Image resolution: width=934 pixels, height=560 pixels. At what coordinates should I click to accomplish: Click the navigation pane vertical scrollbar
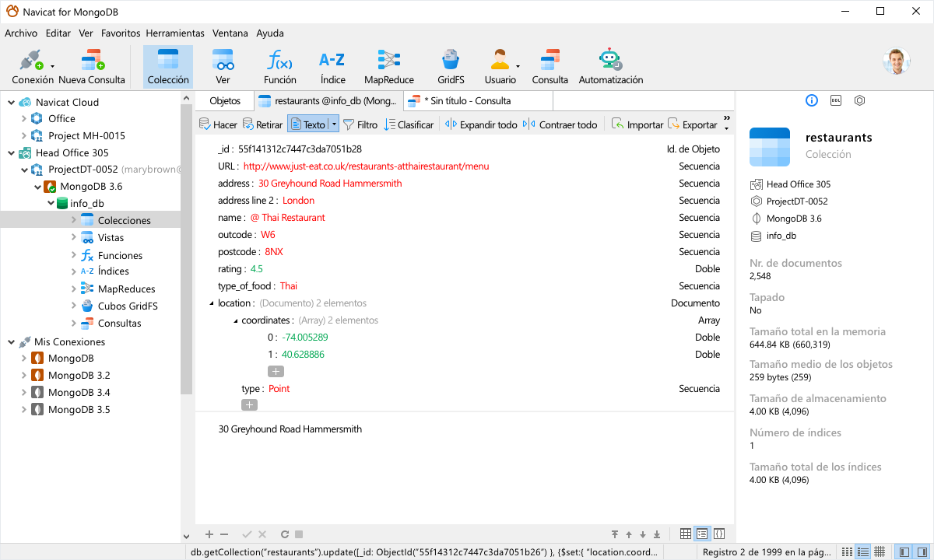coord(186,249)
